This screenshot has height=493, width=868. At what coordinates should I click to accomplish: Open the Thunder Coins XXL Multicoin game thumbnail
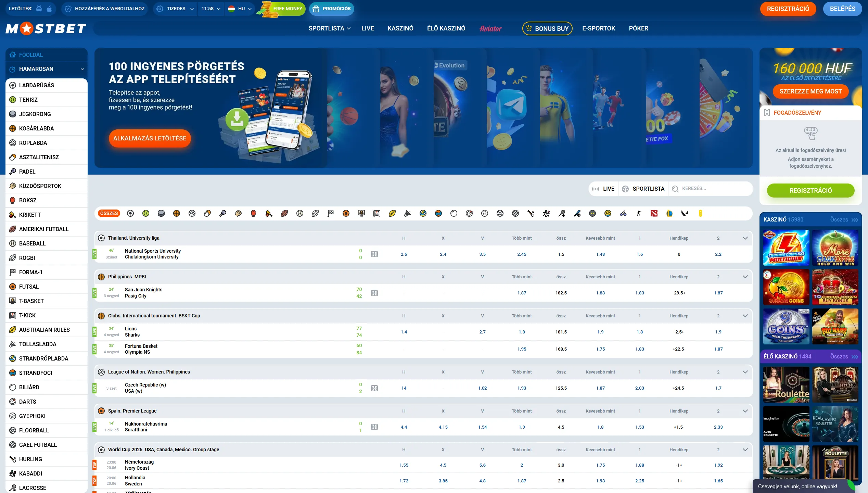(786, 248)
